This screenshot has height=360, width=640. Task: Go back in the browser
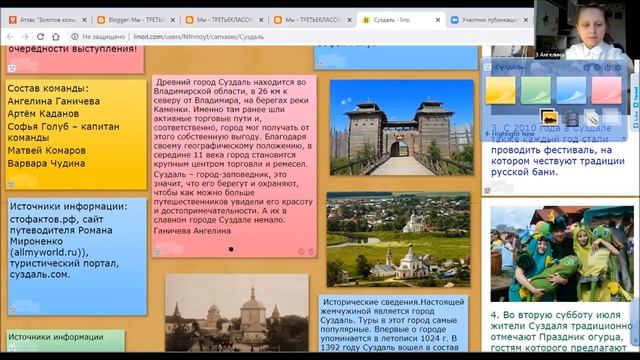[10, 37]
